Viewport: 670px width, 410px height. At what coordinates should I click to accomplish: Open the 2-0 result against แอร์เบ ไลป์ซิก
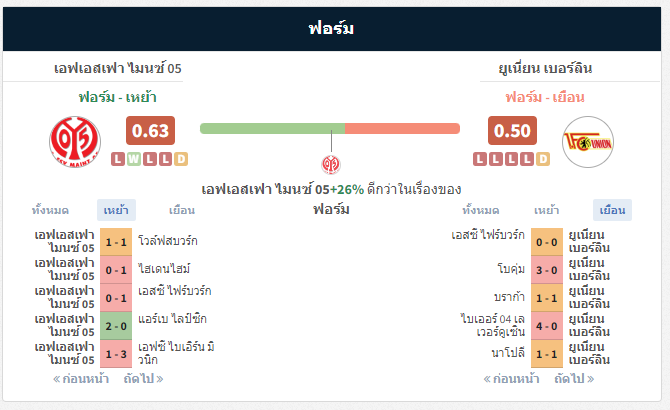(x=116, y=326)
